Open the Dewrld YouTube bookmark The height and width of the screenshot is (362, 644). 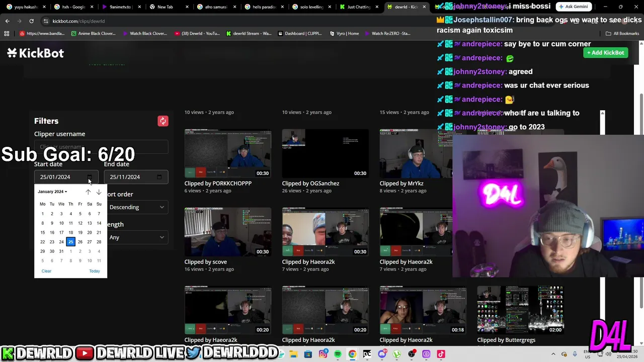(197, 34)
